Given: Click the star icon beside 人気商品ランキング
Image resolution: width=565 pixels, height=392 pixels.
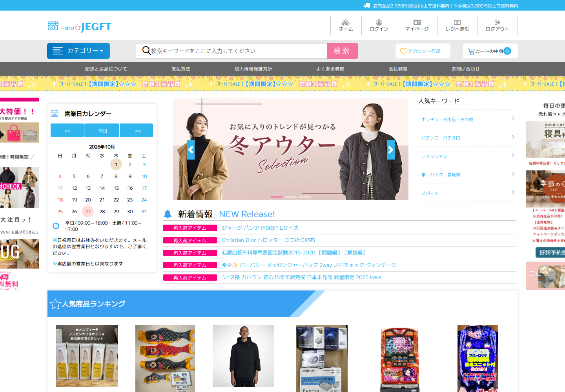Looking at the screenshot, I should point(55,304).
